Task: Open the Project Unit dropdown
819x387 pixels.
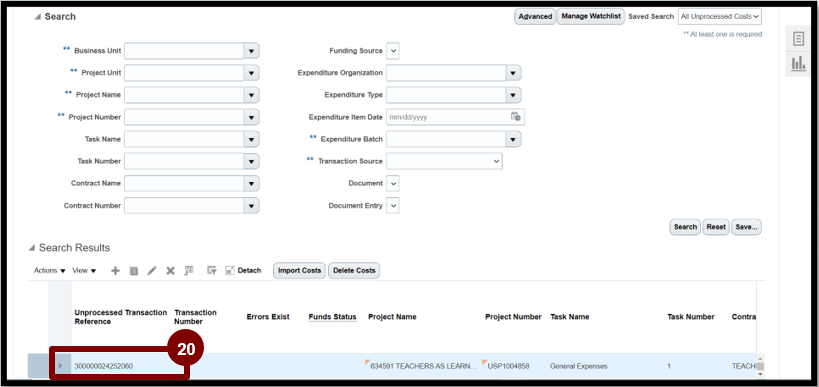Action: [251, 73]
